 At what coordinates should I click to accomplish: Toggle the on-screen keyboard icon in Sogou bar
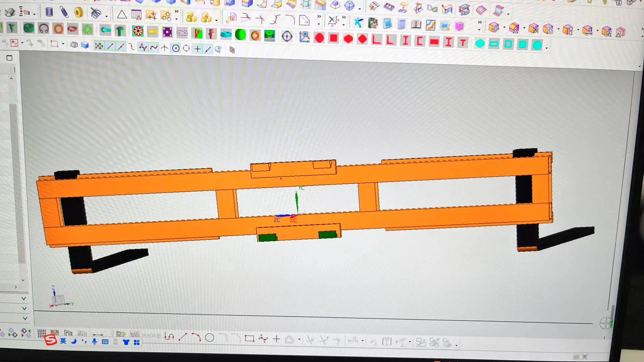[x=105, y=341]
